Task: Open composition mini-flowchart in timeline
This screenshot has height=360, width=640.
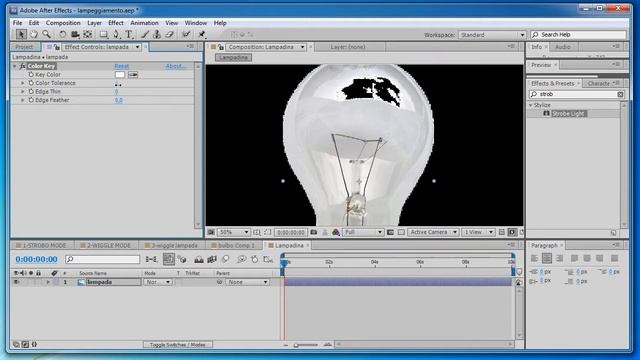Action: tap(151, 259)
